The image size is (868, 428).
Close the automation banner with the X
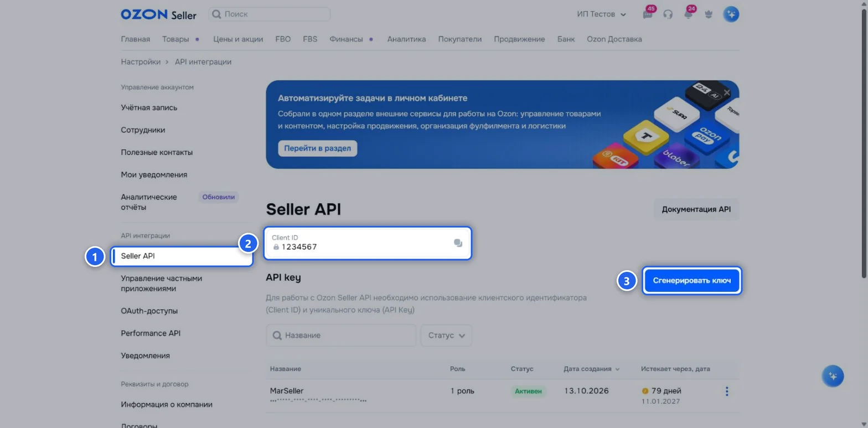tap(727, 92)
